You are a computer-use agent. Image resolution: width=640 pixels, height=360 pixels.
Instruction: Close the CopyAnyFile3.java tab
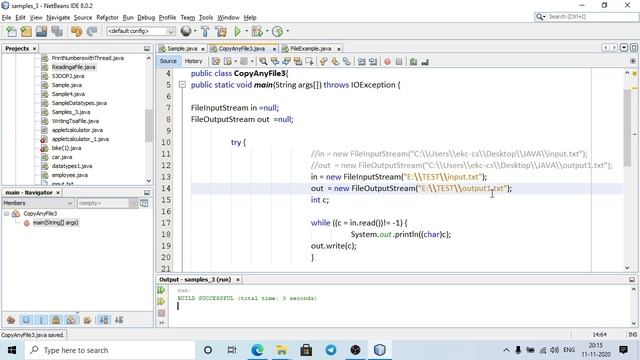274,49
